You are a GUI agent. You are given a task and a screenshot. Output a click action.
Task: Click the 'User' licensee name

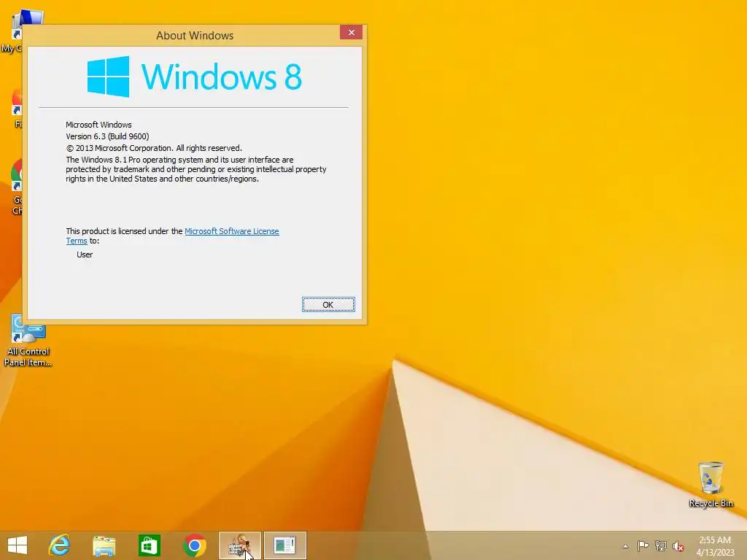coord(85,254)
